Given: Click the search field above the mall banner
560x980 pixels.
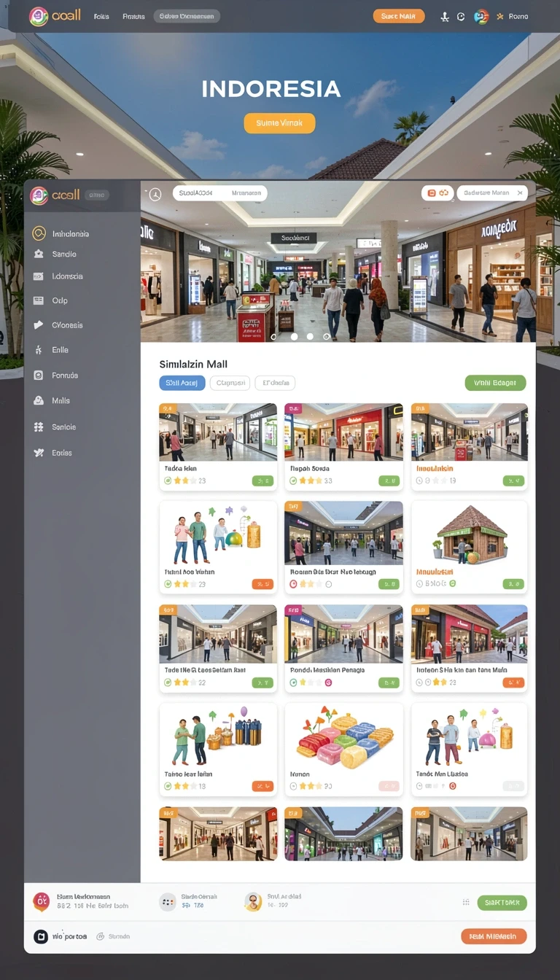Looking at the screenshot, I should 219,193.
